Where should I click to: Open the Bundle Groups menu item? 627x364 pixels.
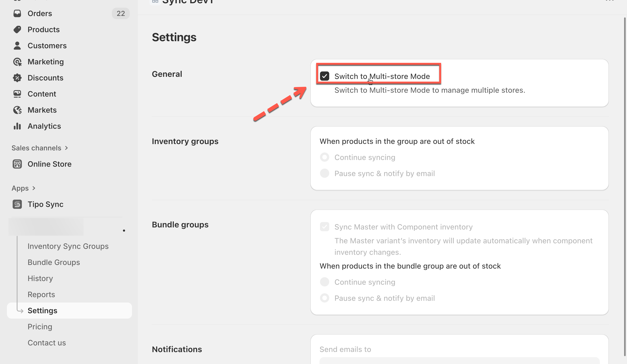tap(54, 262)
